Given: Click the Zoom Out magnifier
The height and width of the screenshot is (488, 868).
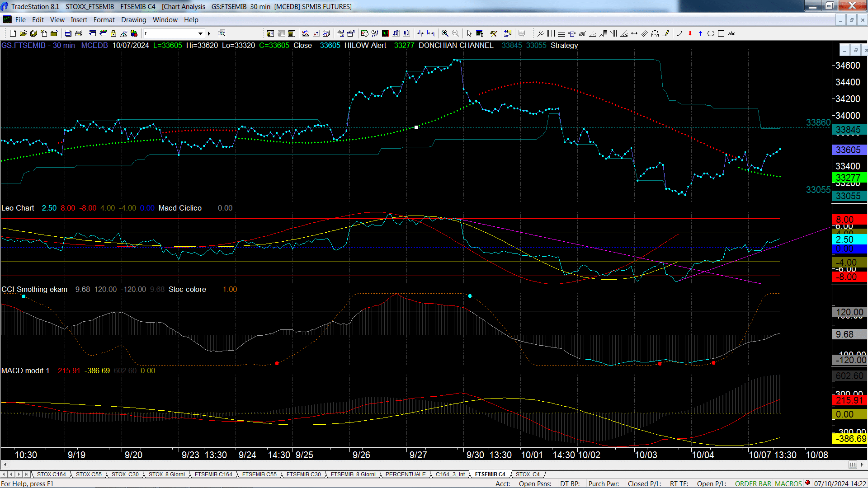Looking at the screenshot, I should pyautogui.click(x=455, y=33).
